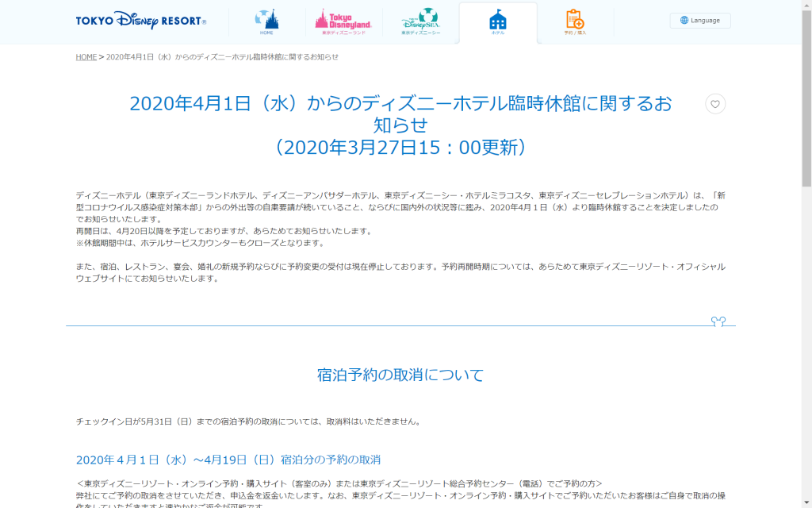Image resolution: width=812 pixels, height=508 pixels.
Task: Follow the HOME breadcrumb link
Action: [x=86, y=57]
